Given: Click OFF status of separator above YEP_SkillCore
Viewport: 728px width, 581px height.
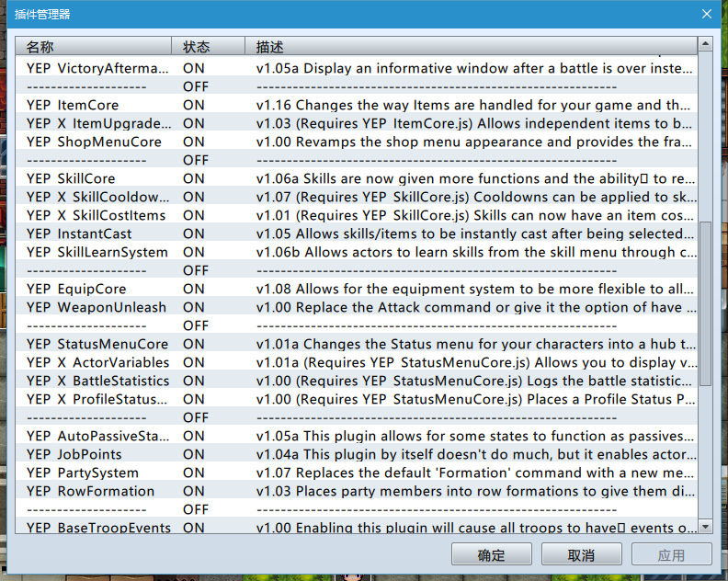Looking at the screenshot, I should click(196, 160).
